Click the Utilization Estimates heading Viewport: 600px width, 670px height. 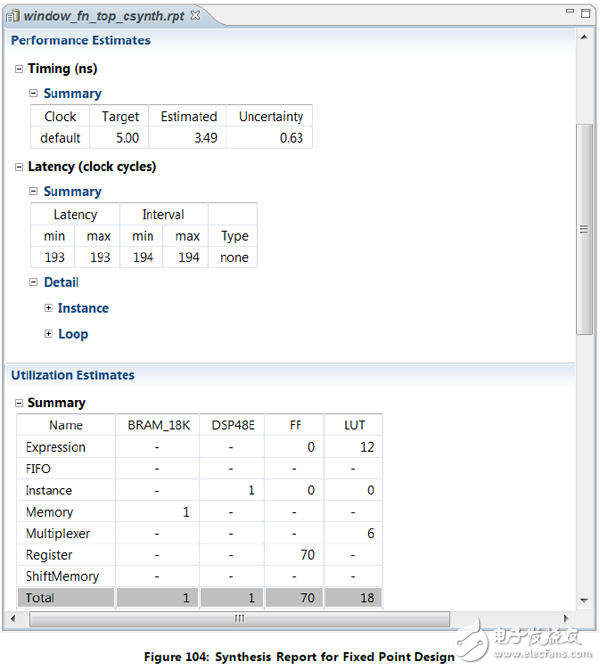[x=73, y=376]
